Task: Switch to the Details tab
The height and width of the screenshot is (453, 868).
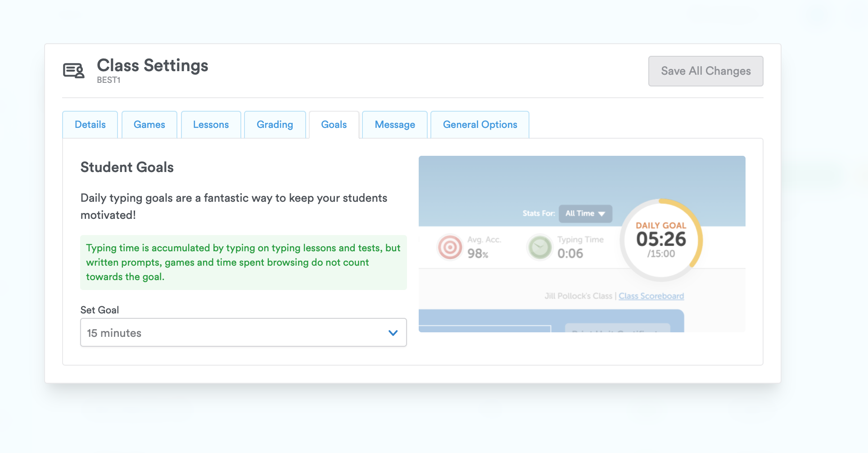Action: point(90,124)
